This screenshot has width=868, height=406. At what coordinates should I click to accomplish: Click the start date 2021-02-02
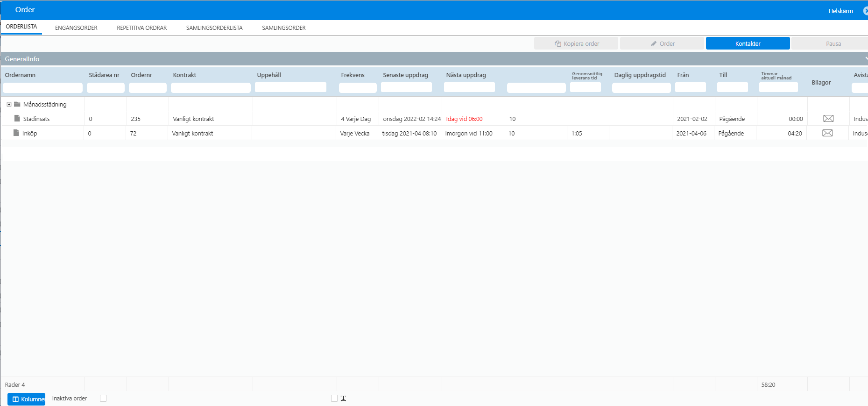click(692, 119)
